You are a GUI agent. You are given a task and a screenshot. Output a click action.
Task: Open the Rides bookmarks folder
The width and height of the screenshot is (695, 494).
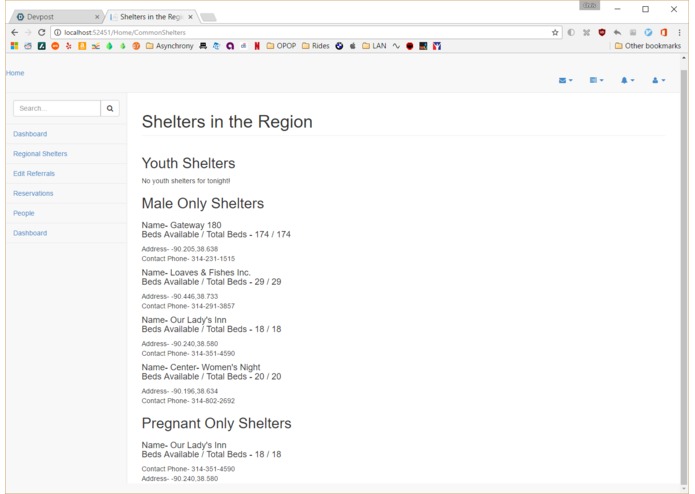click(316, 46)
